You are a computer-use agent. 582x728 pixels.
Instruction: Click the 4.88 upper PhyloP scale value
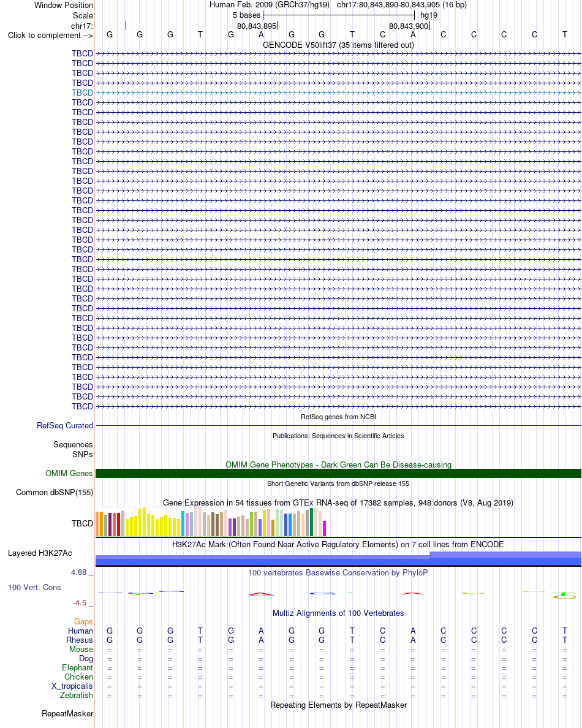pos(79,572)
